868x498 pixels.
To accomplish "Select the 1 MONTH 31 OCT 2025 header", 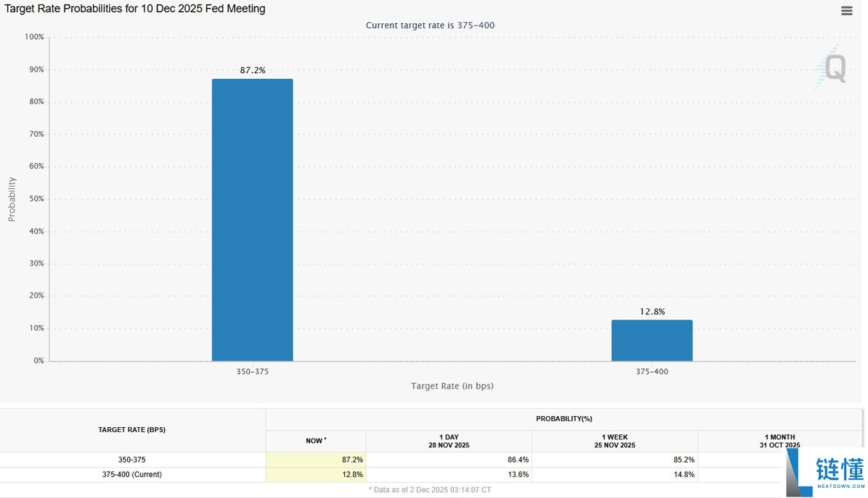I will point(779,440).
